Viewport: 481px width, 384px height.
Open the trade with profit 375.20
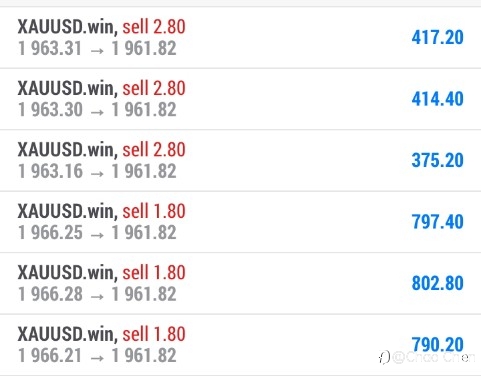point(240,160)
